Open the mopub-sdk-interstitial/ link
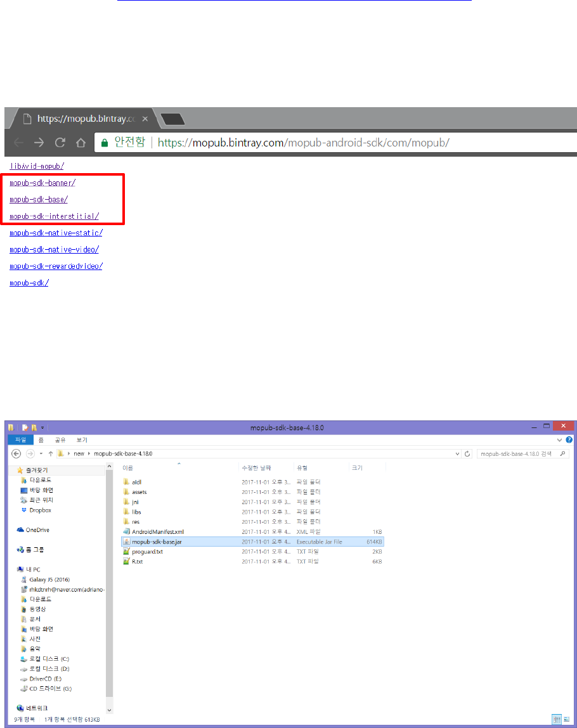The width and height of the screenshot is (577, 728). (55, 216)
